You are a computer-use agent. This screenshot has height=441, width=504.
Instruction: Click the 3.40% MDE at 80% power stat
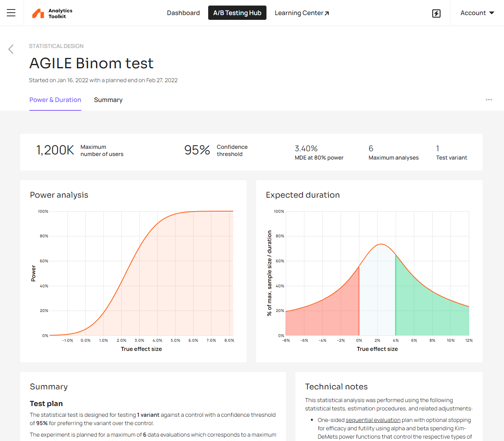coord(319,152)
